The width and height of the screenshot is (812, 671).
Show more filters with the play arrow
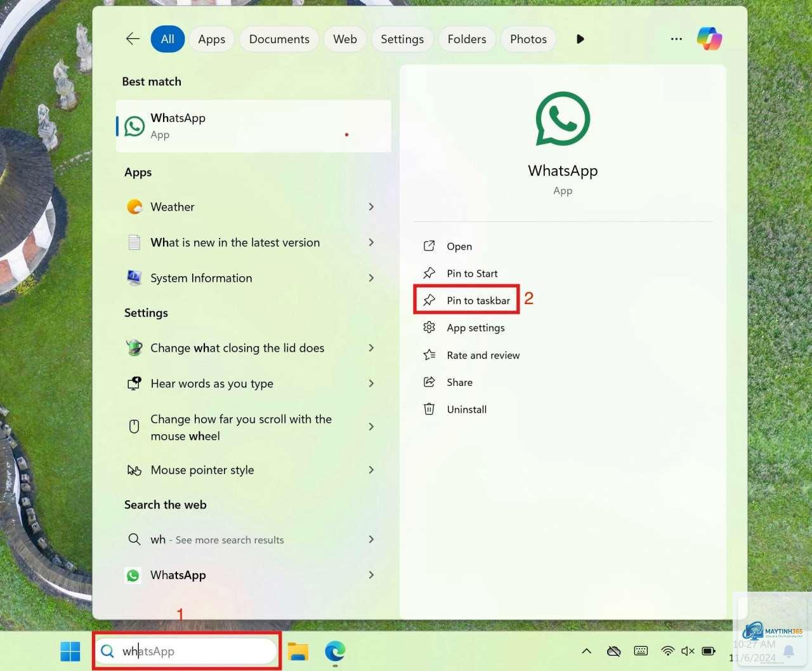pos(580,39)
